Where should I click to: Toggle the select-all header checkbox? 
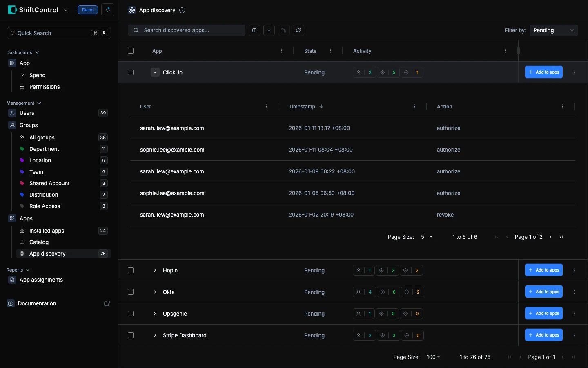click(131, 51)
